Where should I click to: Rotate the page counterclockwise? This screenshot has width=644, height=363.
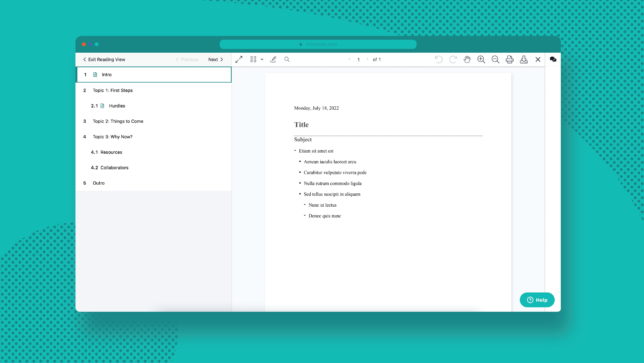coord(439,59)
